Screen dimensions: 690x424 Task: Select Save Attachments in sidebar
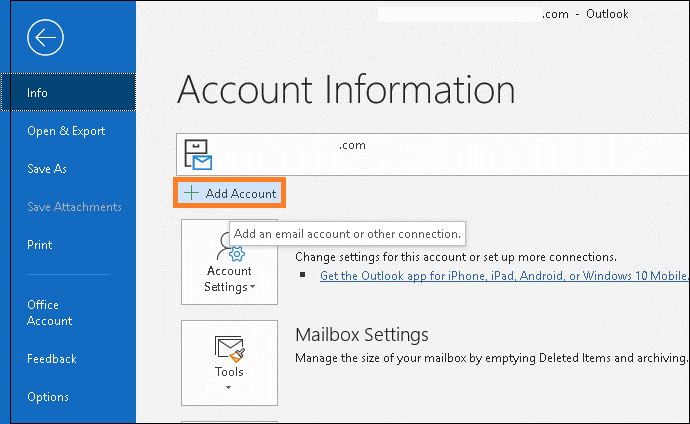tap(74, 207)
